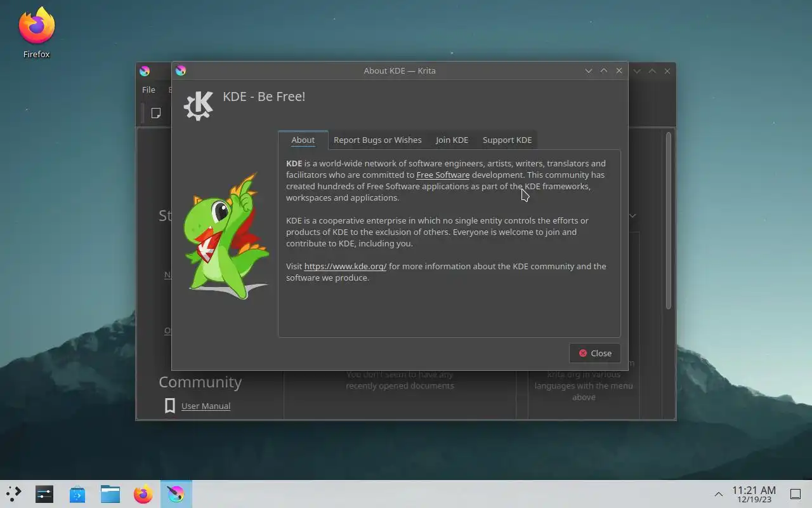The height and width of the screenshot is (508, 812).
Task: Click the Krita icon in About KDE title bar
Action: (181, 70)
